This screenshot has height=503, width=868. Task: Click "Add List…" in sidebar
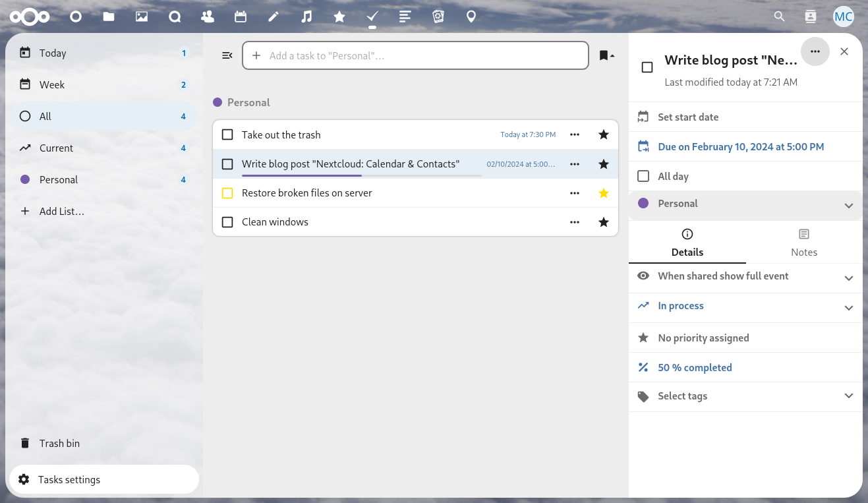[61, 212]
